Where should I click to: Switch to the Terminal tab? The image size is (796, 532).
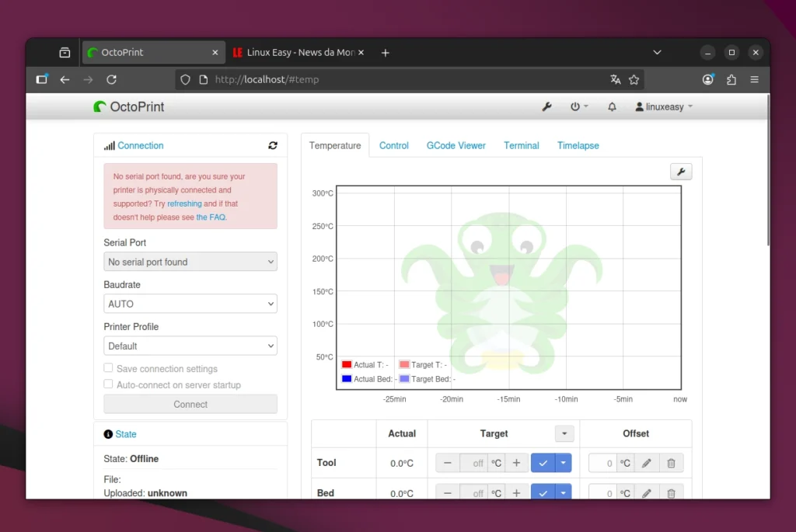(x=521, y=145)
